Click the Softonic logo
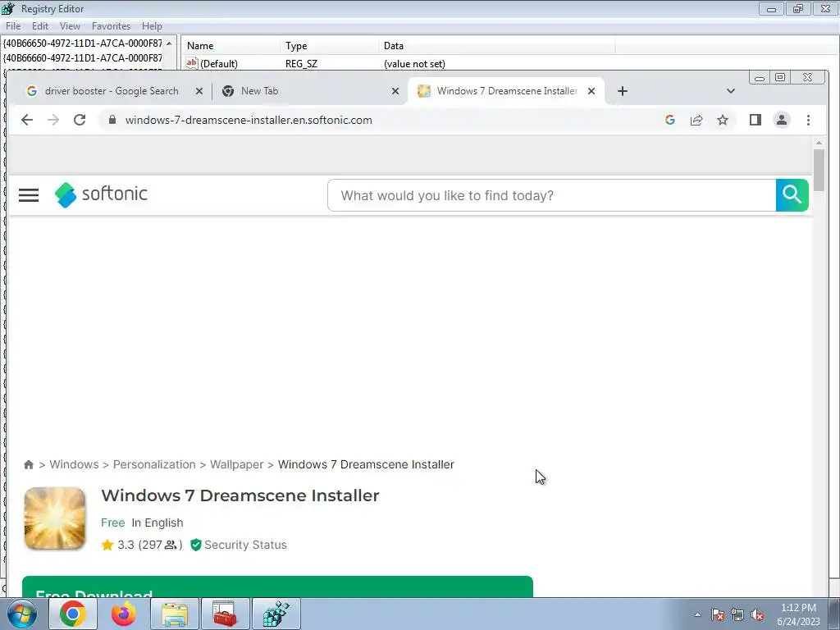Viewport: 840px width, 630px height. pos(101,194)
